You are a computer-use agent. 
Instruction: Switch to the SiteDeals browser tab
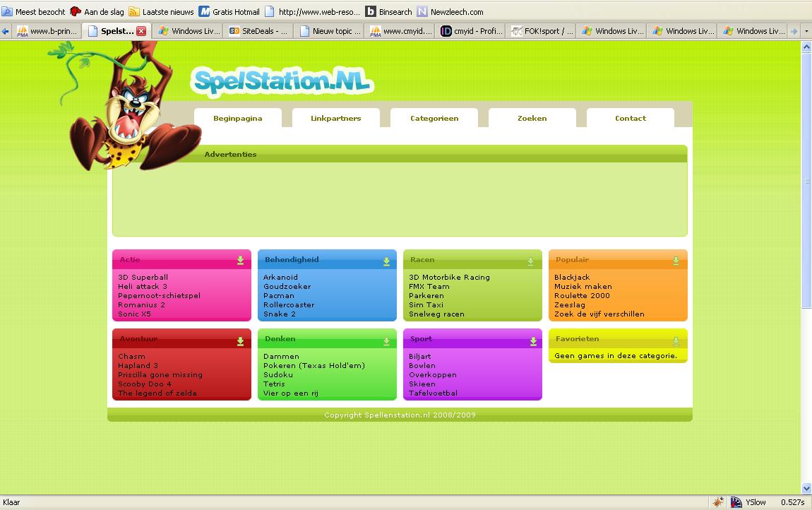click(259, 31)
